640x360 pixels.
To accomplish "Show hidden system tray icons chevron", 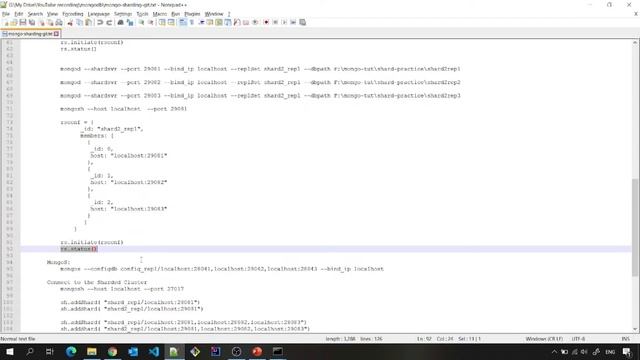I will tap(554, 351).
